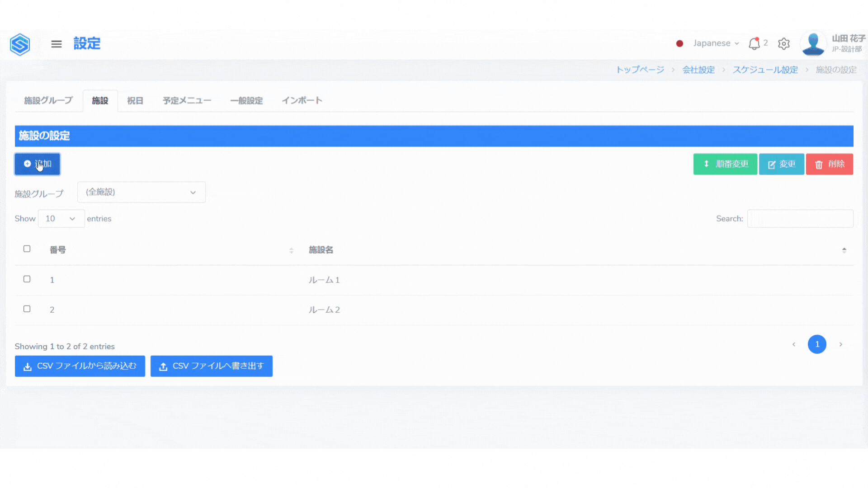Image resolution: width=868 pixels, height=488 pixels.
Task: Switch to the 祝日 tab
Action: [135, 101]
